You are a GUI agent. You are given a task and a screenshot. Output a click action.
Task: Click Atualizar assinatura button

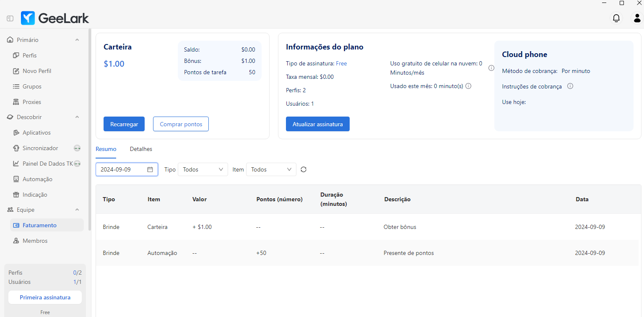[x=318, y=124]
